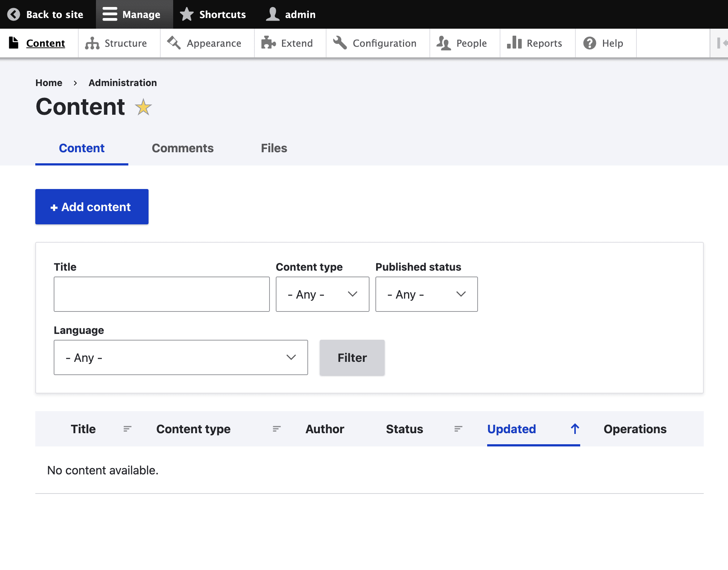Switch to the Files tab

tap(274, 148)
